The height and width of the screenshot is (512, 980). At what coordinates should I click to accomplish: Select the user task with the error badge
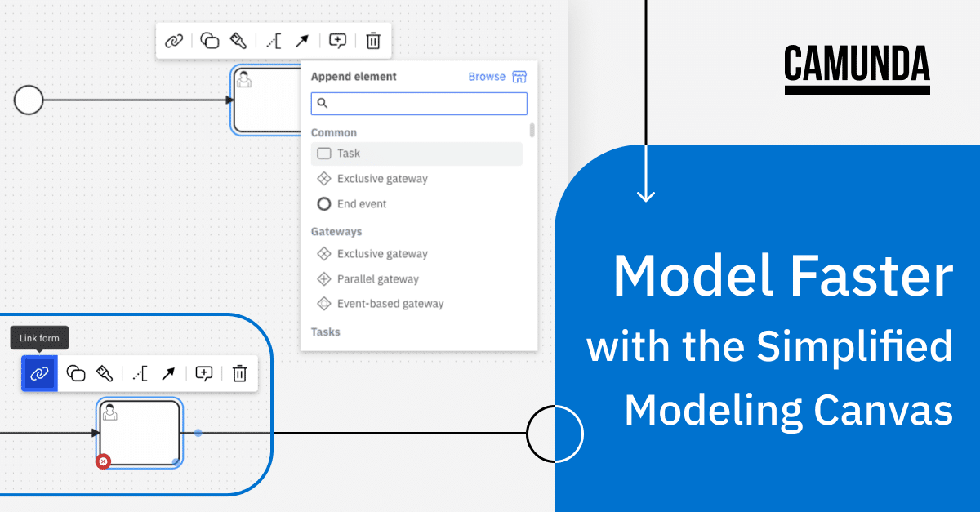[x=139, y=433]
